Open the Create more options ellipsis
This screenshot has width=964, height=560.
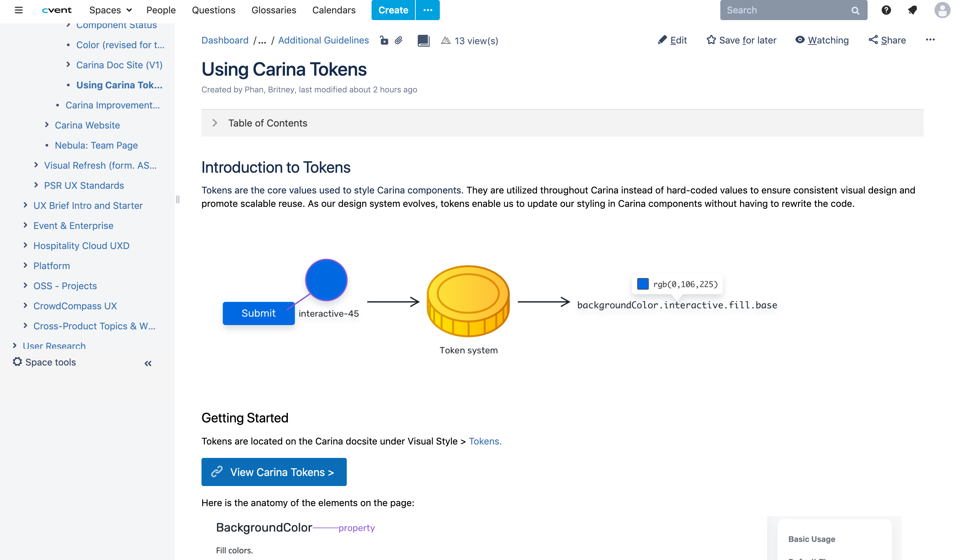click(x=428, y=10)
